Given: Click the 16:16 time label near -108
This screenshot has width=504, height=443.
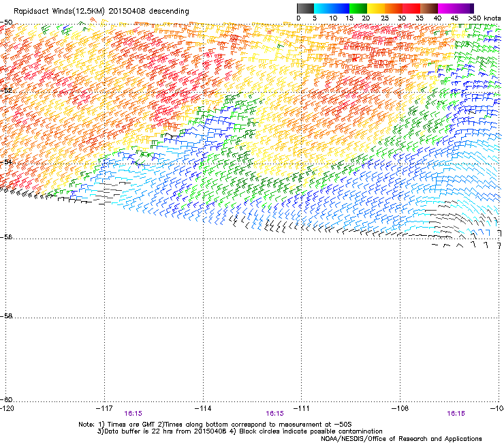Looking at the screenshot, I should [456, 414].
